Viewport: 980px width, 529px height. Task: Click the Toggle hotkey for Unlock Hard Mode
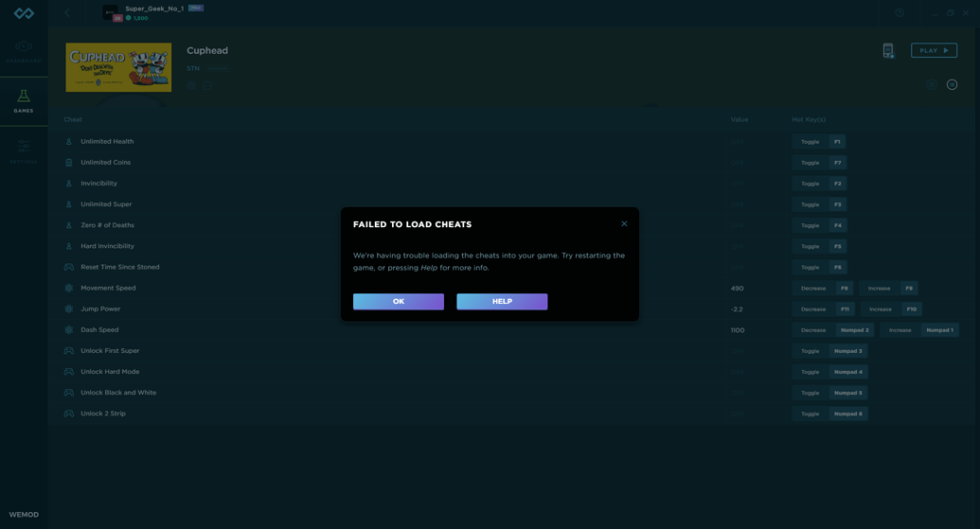pos(810,372)
